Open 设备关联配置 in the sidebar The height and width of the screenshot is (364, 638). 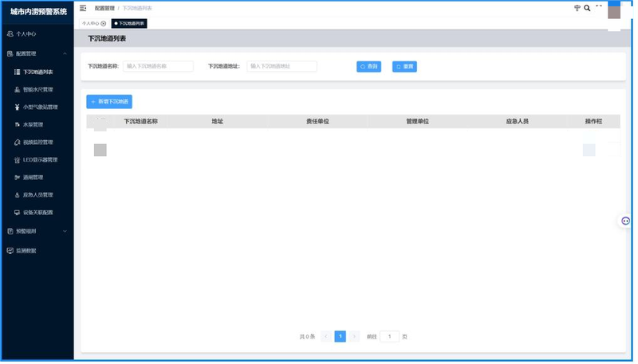[37, 213]
